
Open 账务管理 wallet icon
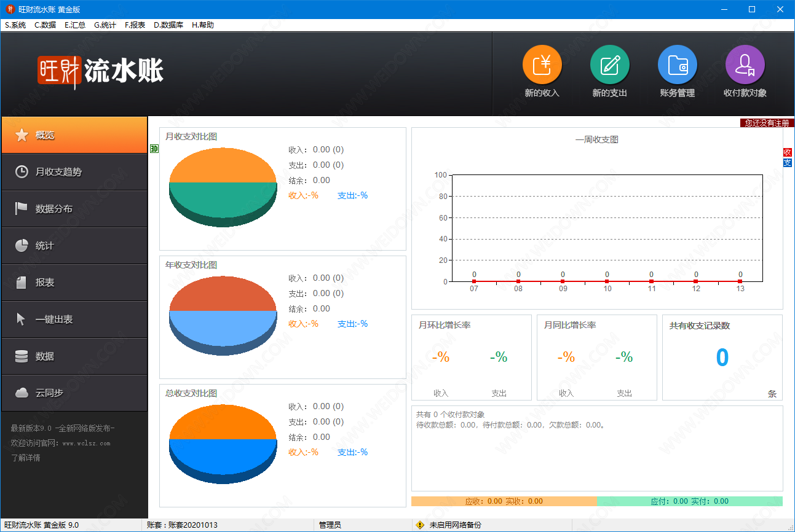[x=677, y=65]
